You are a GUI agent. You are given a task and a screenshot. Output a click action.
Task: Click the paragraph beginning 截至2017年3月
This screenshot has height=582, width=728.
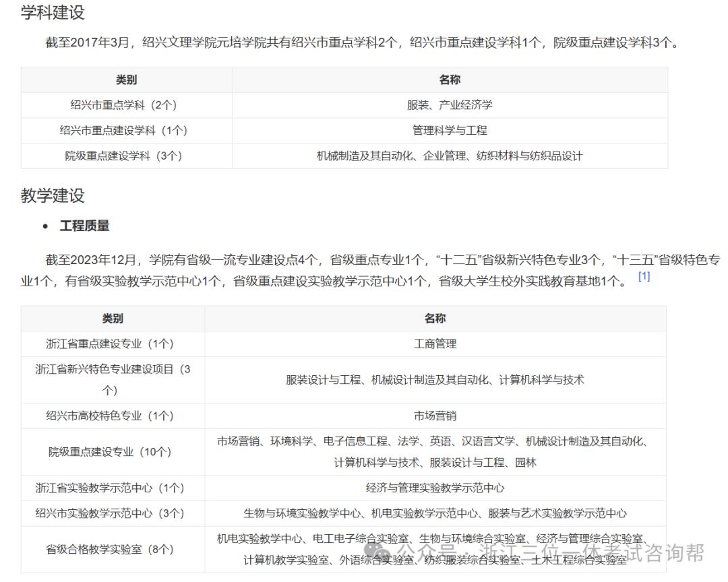[363, 42]
